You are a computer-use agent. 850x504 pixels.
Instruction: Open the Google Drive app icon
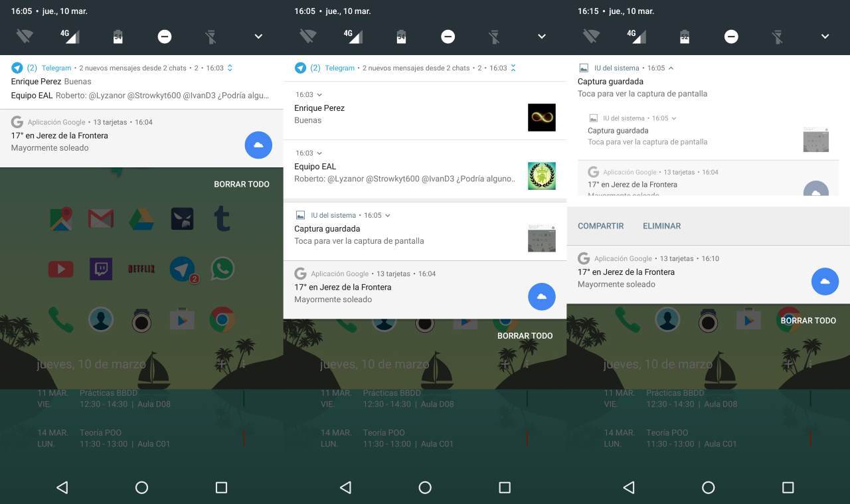click(x=141, y=218)
